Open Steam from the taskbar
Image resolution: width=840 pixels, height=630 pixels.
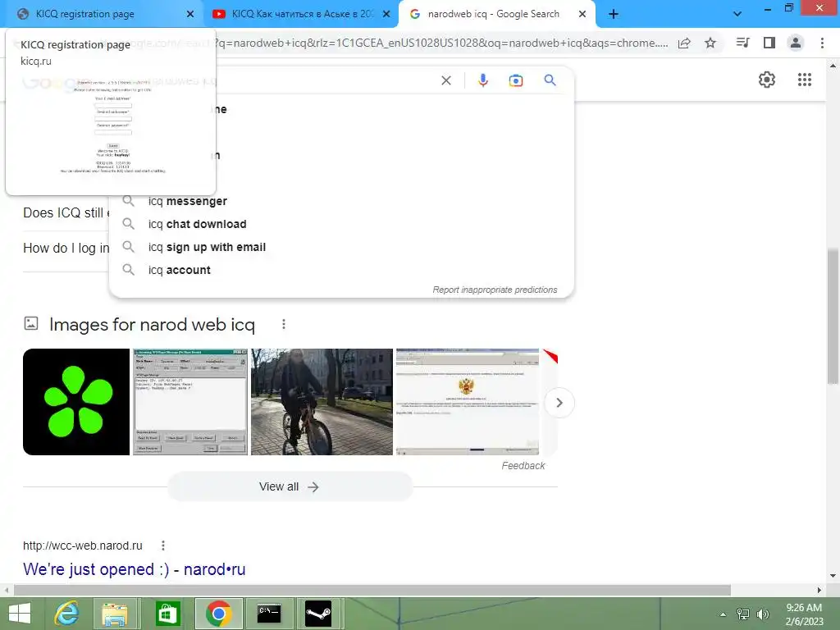[318, 614]
